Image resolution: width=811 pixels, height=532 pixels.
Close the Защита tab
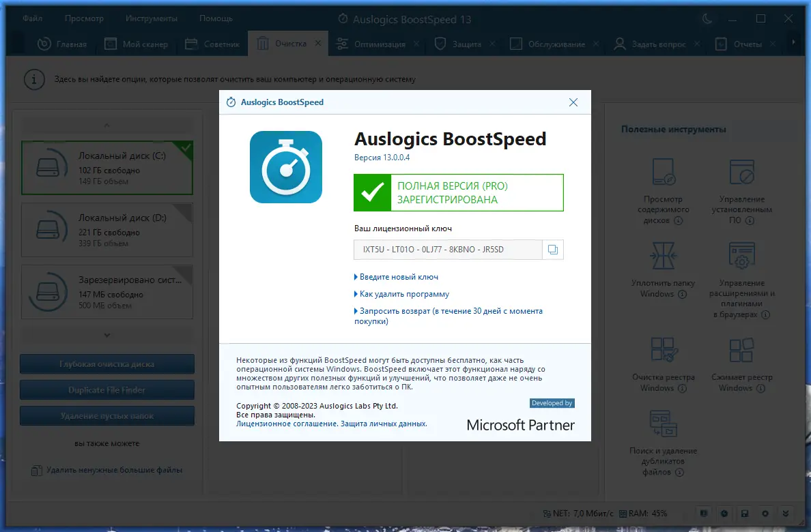[492, 44]
